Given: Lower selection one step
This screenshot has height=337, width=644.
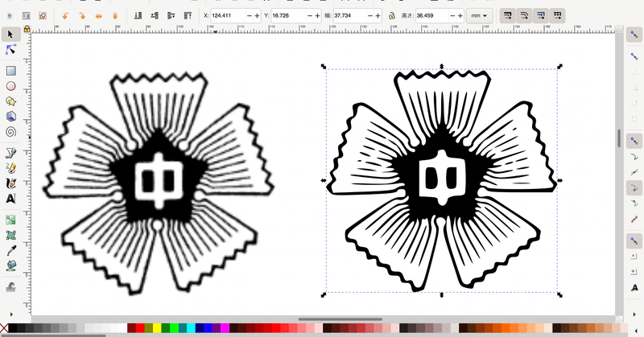Looking at the screenshot, I should click(155, 15).
